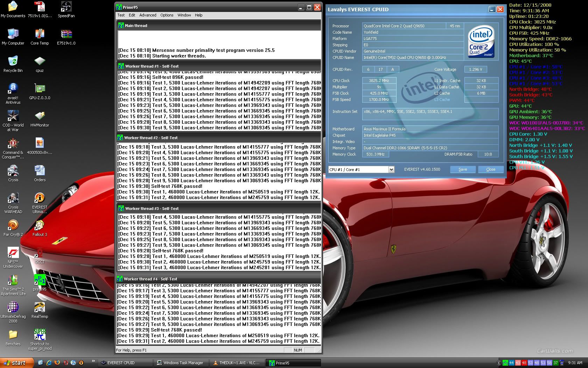Click the network connection tray icon
The height and width of the screenshot is (368, 588).
click(562, 363)
